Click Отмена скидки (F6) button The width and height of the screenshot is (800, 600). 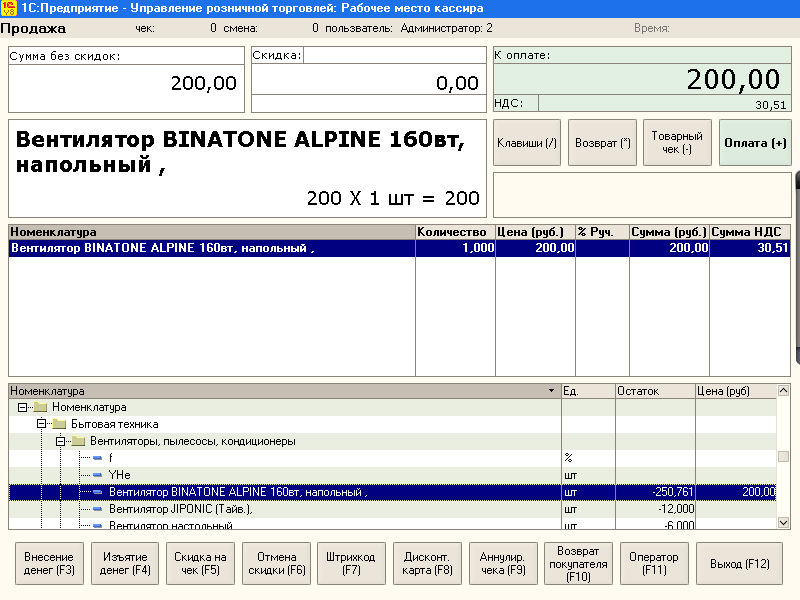point(277,563)
